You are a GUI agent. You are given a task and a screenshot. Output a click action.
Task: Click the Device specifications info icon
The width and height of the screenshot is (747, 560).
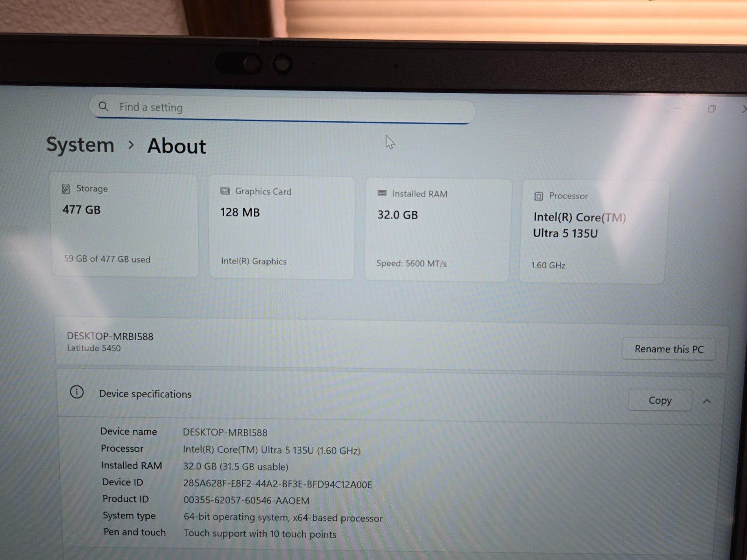tap(77, 392)
